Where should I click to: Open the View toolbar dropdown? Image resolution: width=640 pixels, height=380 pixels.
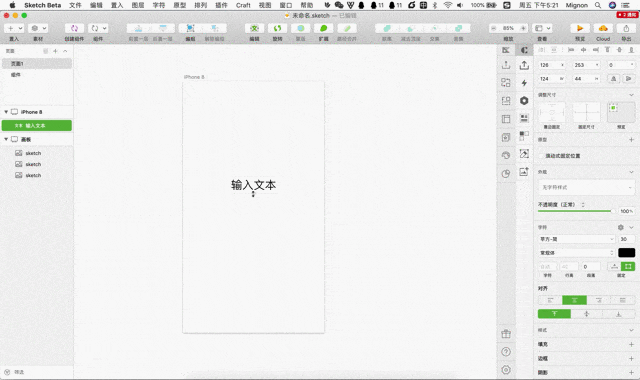click(x=543, y=28)
